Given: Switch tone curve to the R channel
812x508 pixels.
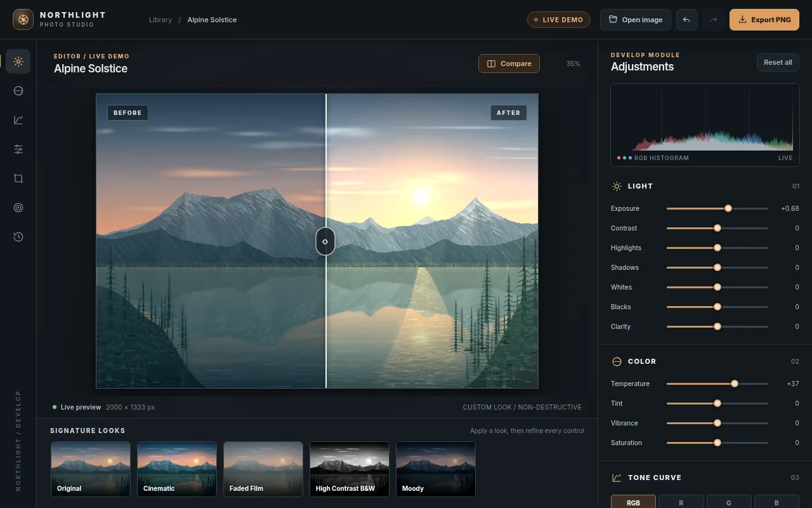Looking at the screenshot, I should pos(681,502).
